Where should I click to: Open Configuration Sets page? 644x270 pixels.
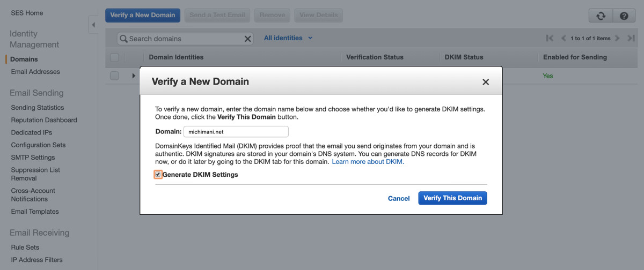(x=38, y=145)
